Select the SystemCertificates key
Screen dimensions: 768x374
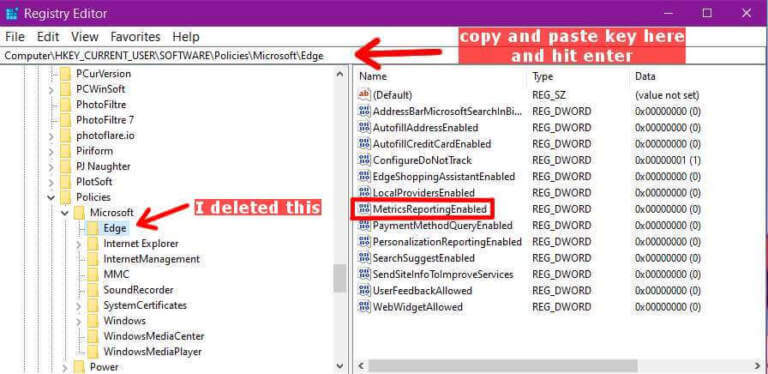(x=145, y=305)
